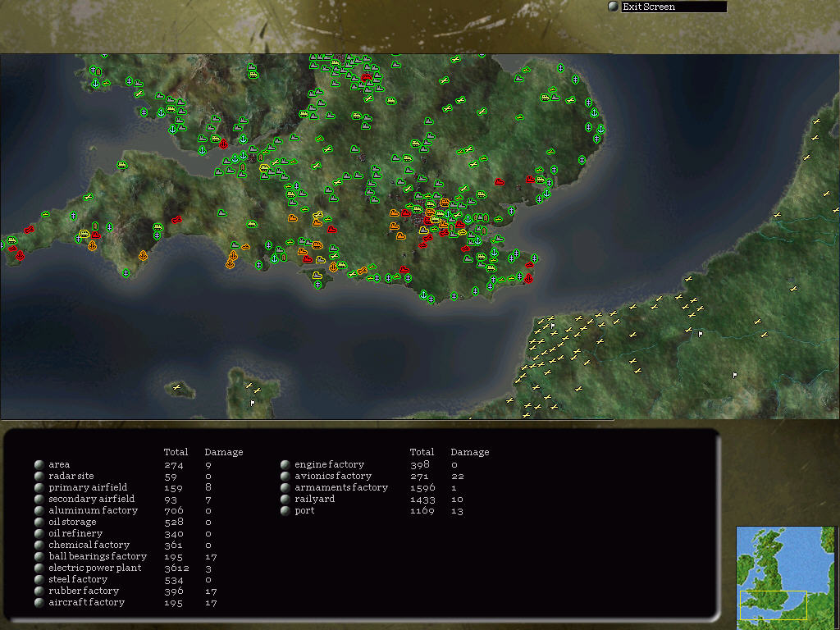Toggle the avionics factory filter
This screenshot has width=840, height=630.
[285, 476]
